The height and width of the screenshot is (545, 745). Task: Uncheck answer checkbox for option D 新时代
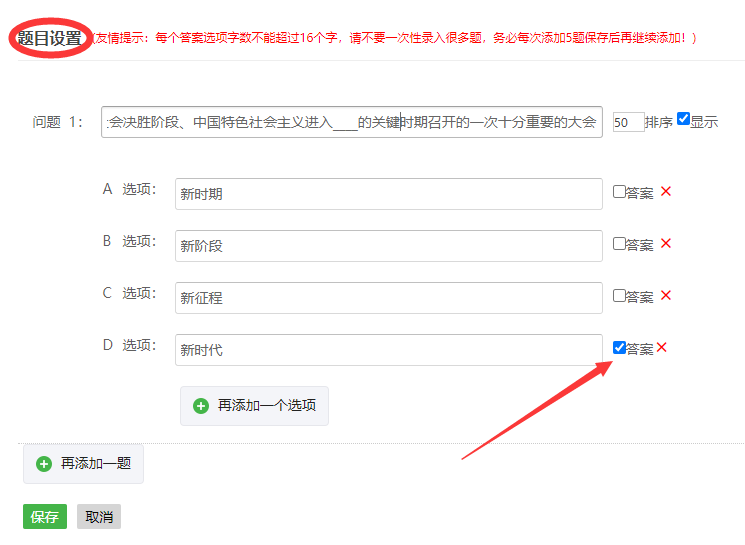click(619, 347)
